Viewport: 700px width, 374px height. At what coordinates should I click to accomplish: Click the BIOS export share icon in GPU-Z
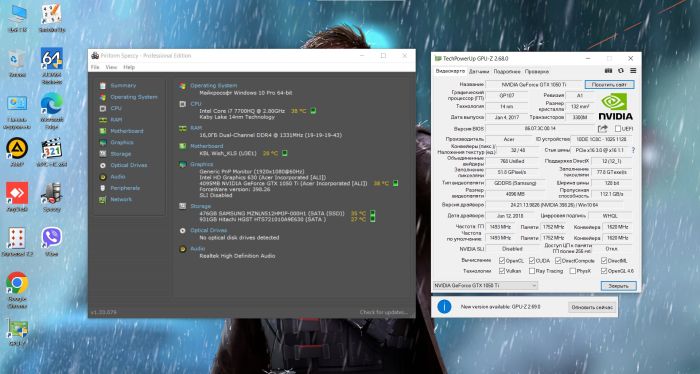coord(603,129)
